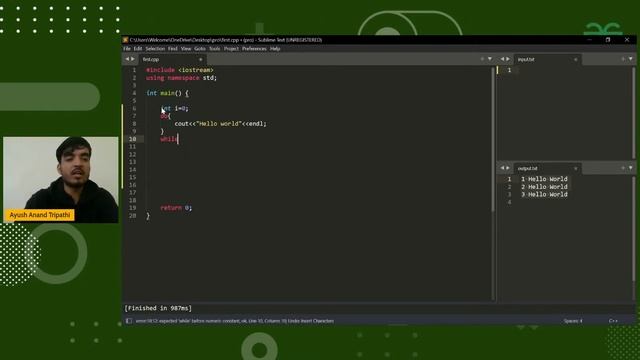Image resolution: width=640 pixels, height=360 pixels.
Task: Go to previous tab arrow in output.txt pane
Action: pos(502,168)
